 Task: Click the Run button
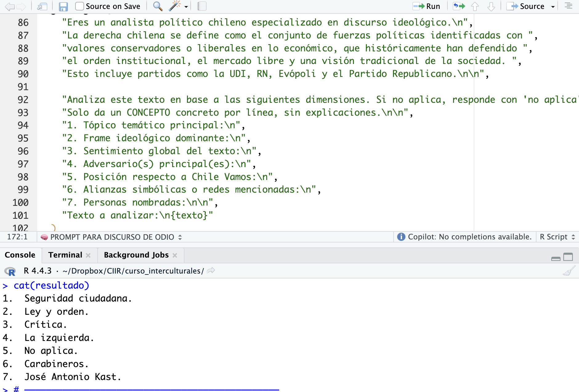click(427, 6)
